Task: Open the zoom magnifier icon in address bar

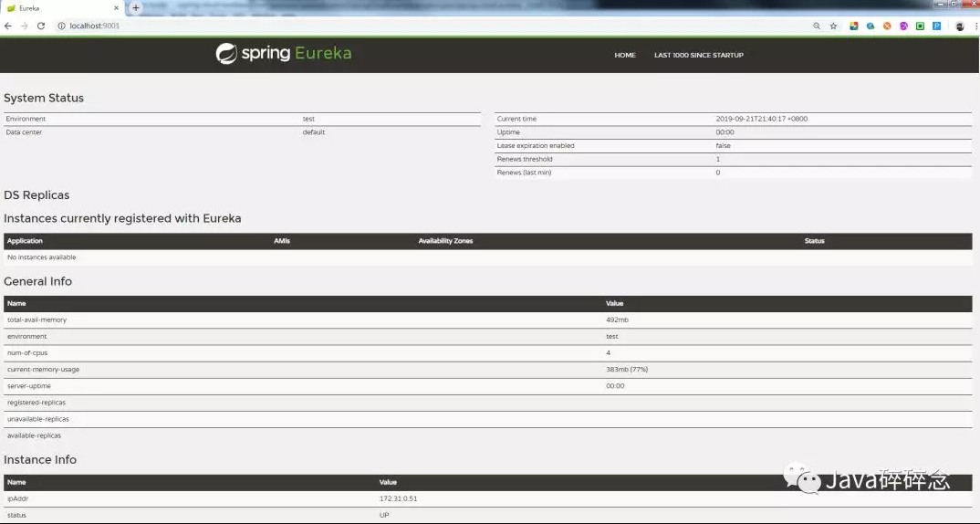Action: pyautogui.click(x=817, y=26)
